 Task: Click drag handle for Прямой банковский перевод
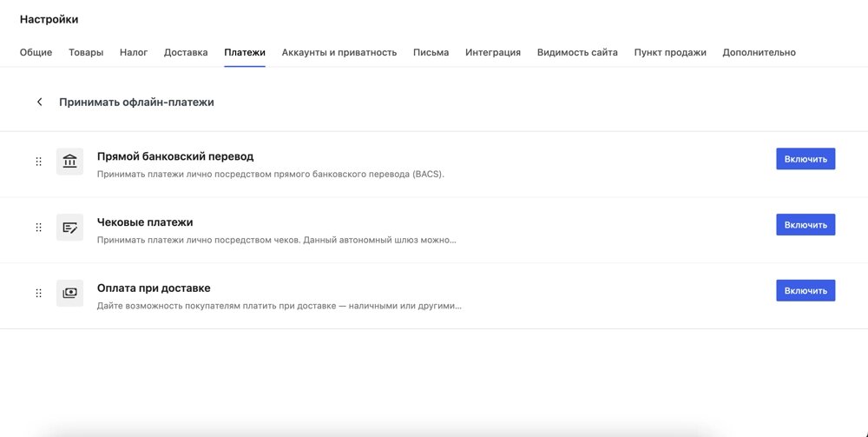(x=39, y=162)
